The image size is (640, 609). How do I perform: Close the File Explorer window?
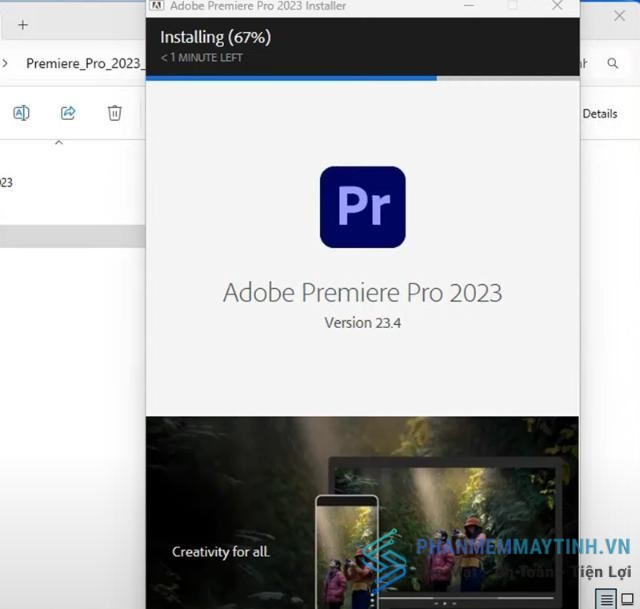[x=619, y=16]
